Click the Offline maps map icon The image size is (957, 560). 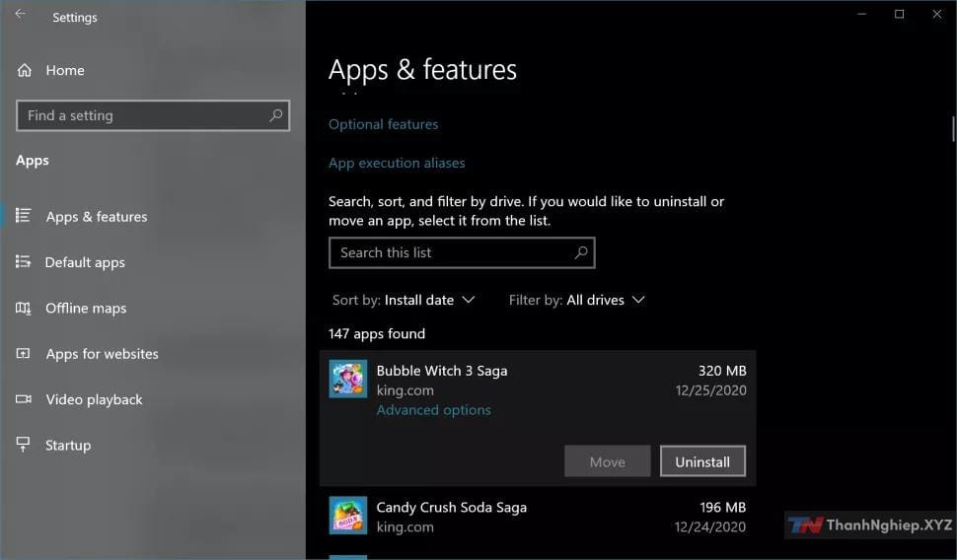pos(24,308)
